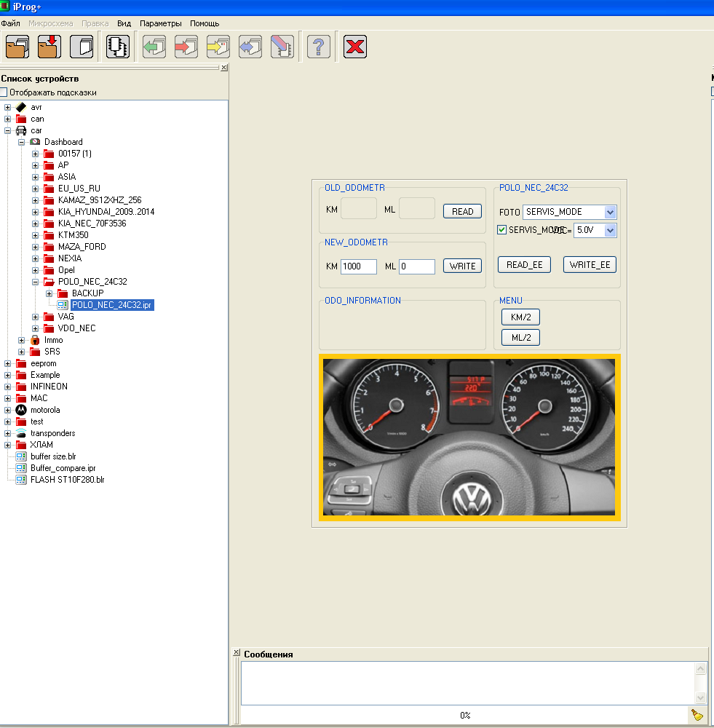The image size is (714, 728).
Task: Open the 5.0V voltage dropdown
Action: click(610, 230)
